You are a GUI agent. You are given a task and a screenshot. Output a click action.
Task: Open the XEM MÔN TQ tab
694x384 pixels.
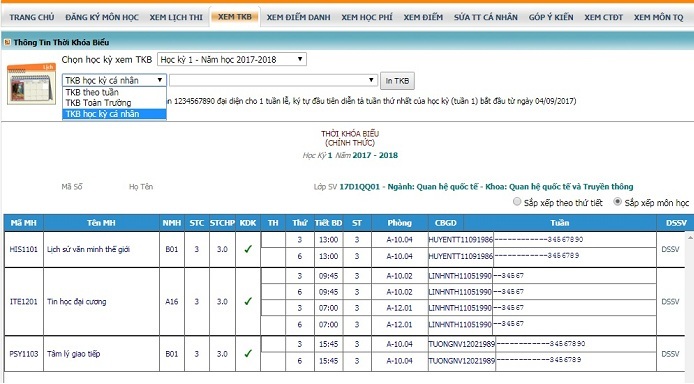(x=659, y=17)
